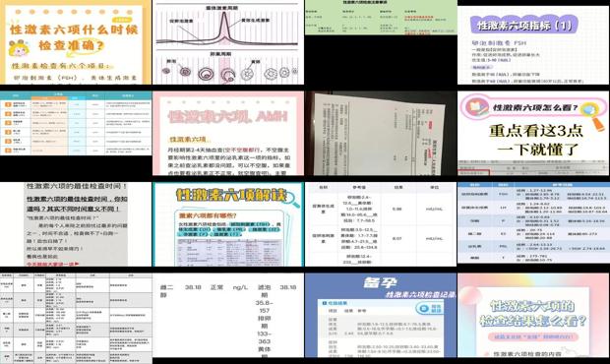Click cartoon girl icon on first card
The height and width of the screenshot is (364, 610).
18,49
